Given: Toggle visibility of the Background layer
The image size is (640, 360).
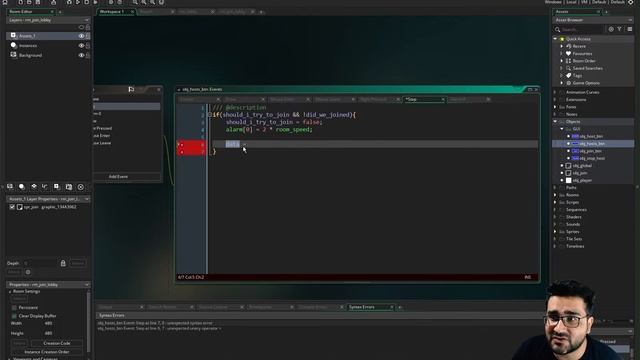Looking at the screenshot, I should coord(81,55).
